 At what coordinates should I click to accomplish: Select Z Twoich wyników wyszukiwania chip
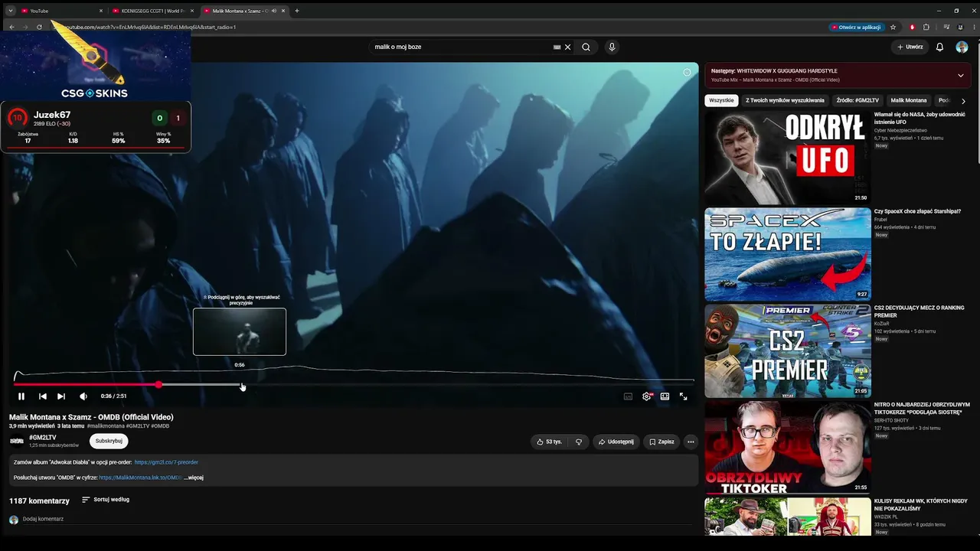(785, 100)
